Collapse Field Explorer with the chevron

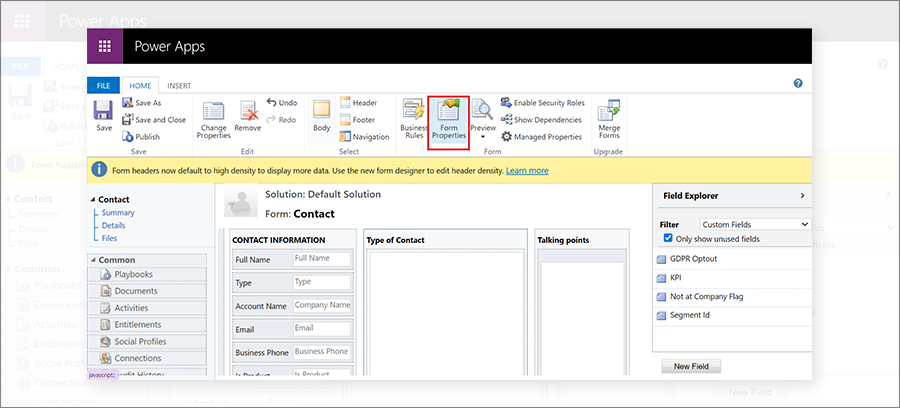tap(802, 196)
